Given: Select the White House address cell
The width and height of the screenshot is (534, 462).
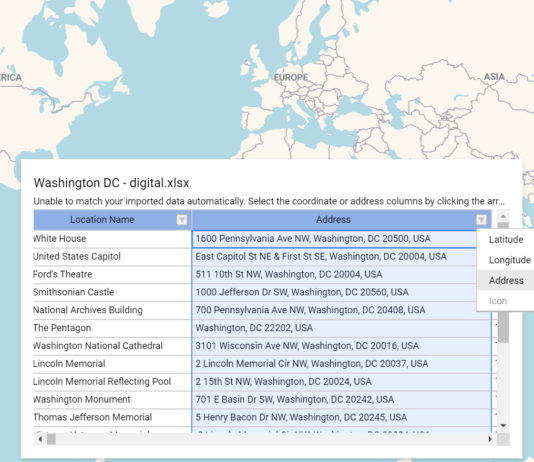Looking at the screenshot, I should coord(334,239).
